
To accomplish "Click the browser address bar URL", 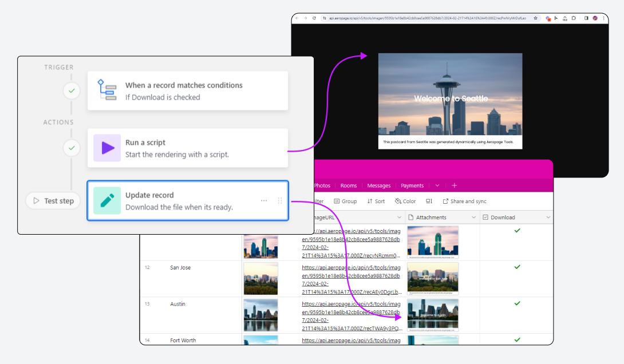I will 428,18.
